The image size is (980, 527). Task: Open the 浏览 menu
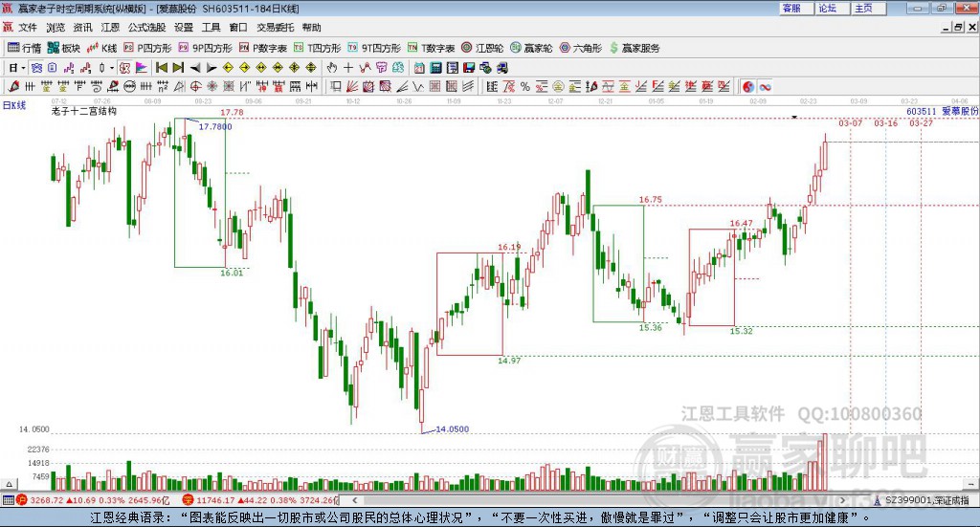coord(55,28)
